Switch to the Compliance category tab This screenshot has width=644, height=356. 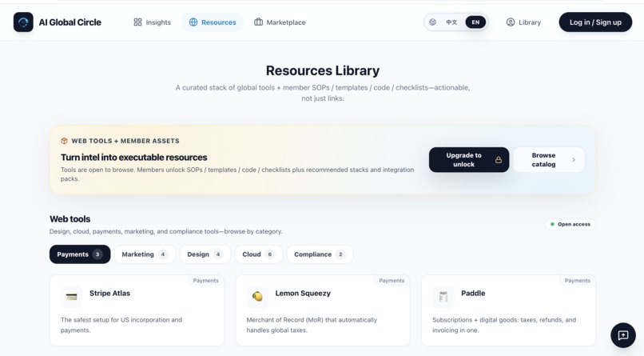point(320,254)
